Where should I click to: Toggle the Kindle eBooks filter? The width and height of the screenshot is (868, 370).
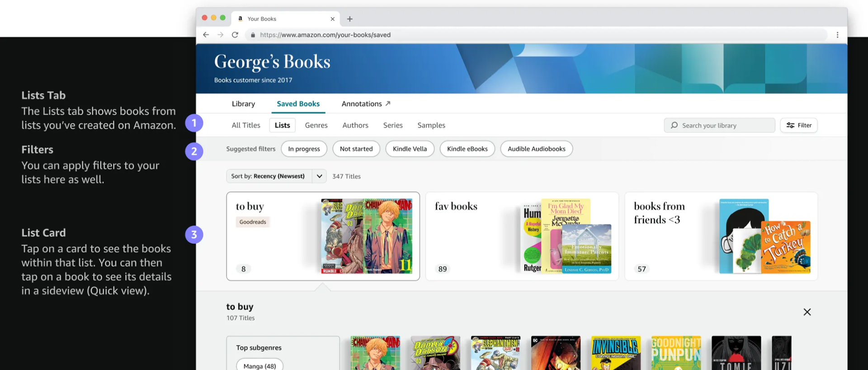pos(467,149)
